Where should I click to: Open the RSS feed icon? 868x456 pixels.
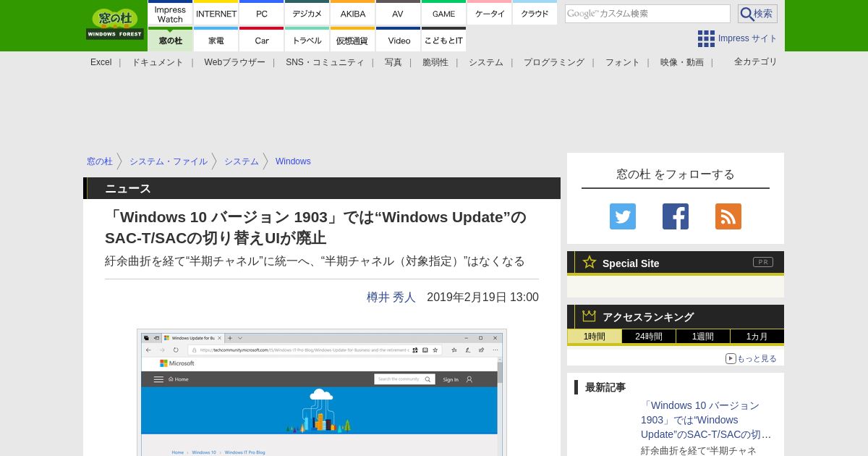coord(728,216)
